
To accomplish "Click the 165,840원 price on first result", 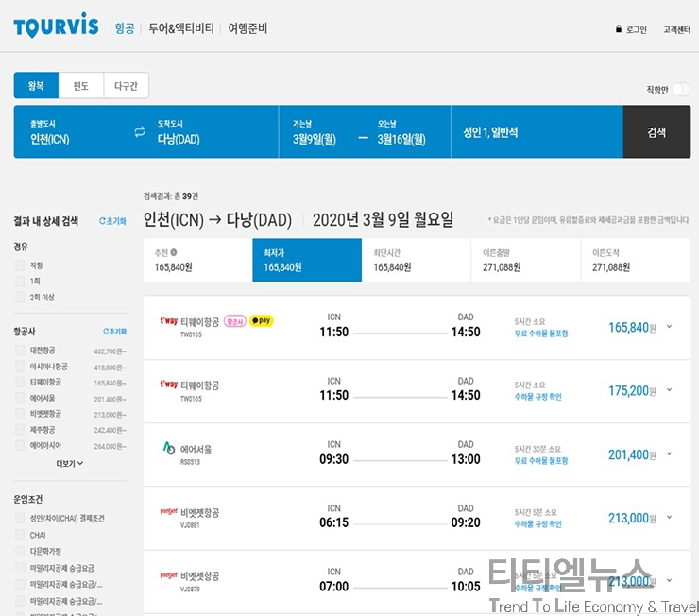I will click(x=632, y=328).
